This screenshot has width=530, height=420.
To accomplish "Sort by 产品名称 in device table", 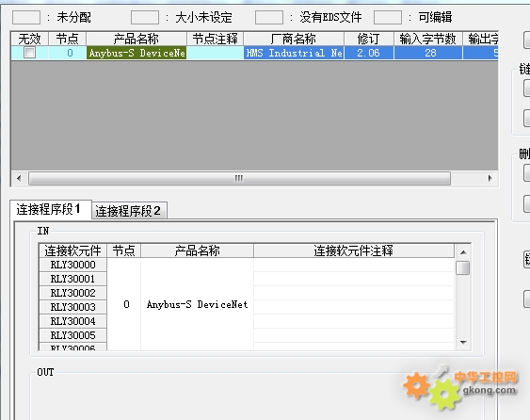I will point(137,39).
